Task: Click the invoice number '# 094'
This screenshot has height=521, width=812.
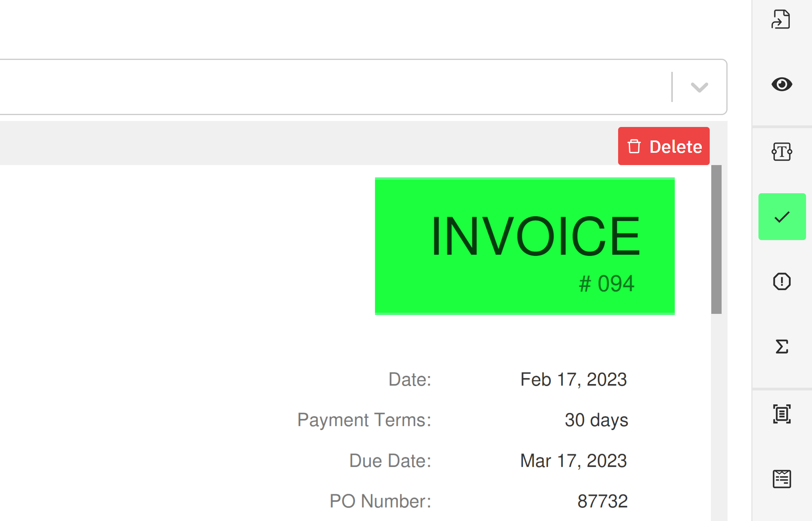Action: click(607, 284)
